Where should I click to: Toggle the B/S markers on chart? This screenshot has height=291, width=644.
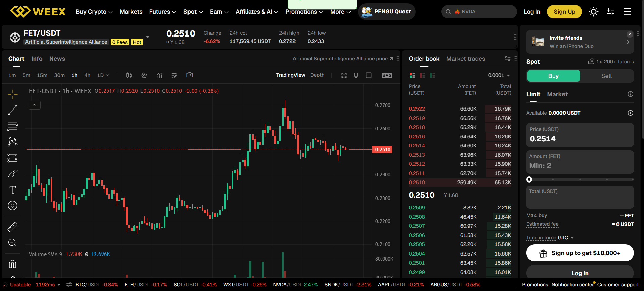[387, 75]
